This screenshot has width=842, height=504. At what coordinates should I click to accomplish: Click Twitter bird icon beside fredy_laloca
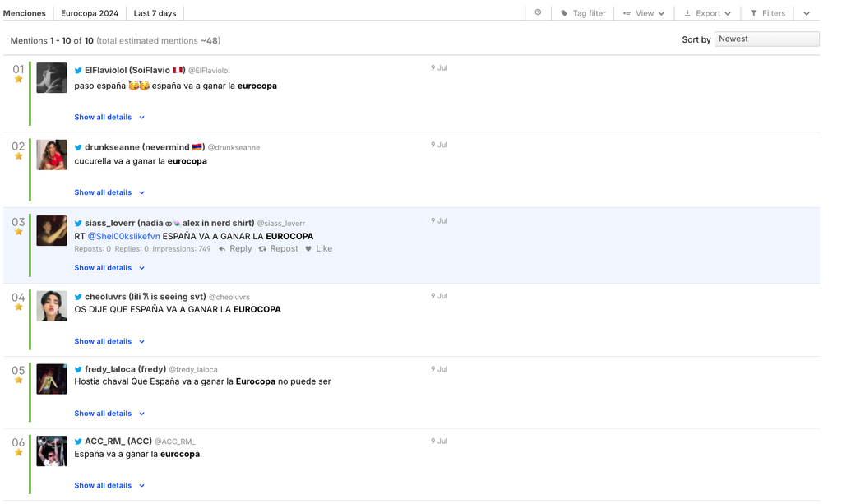point(79,370)
